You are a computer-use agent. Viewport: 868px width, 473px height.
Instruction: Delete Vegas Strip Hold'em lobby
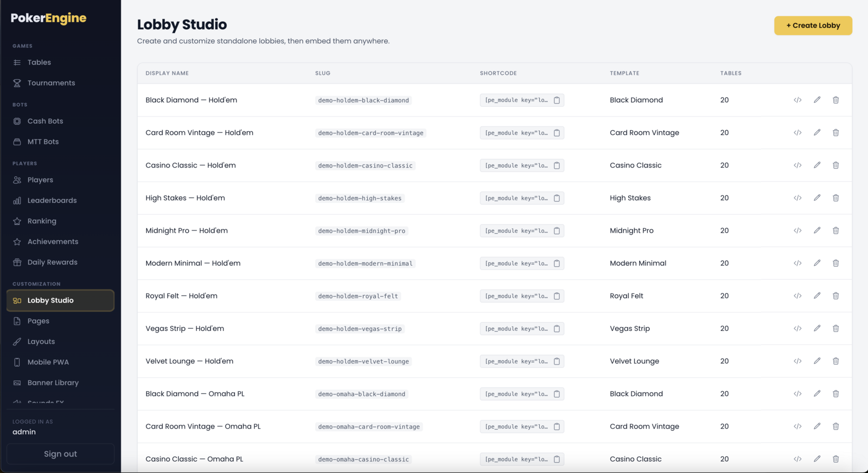pyautogui.click(x=836, y=328)
